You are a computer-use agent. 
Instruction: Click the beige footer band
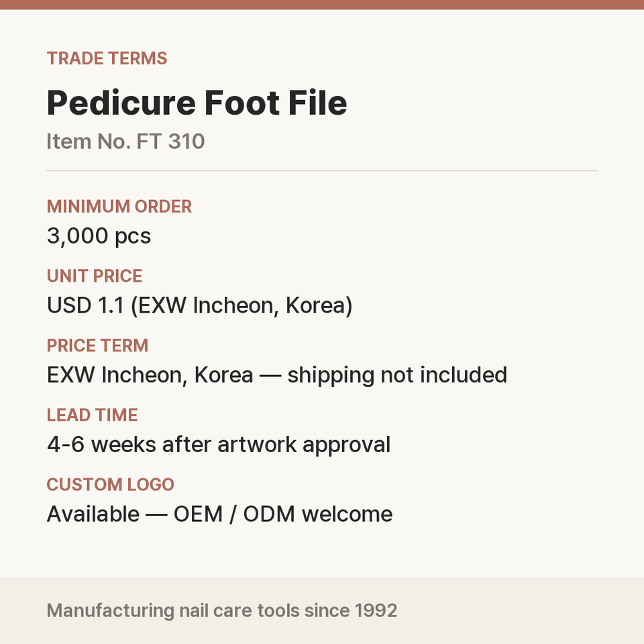click(x=322, y=610)
